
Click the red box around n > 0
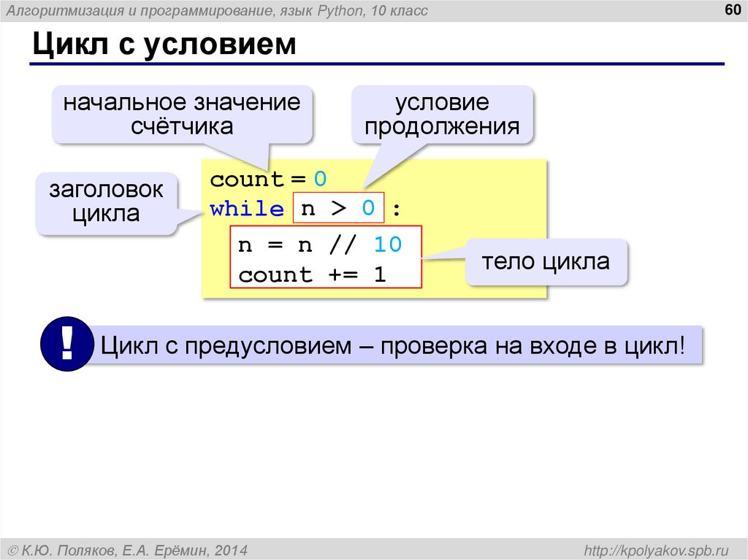tap(340, 207)
